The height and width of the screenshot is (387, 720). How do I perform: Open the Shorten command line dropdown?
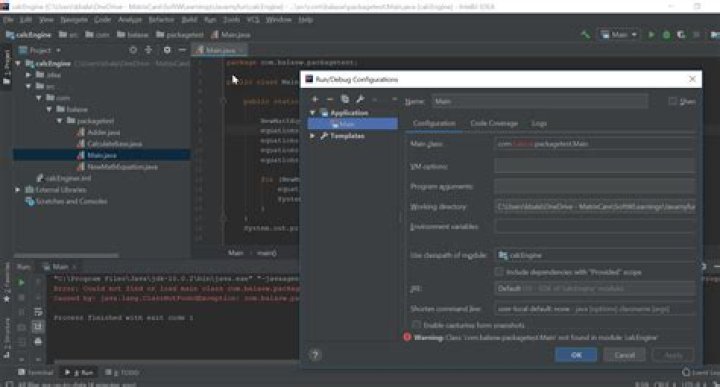[x=595, y=309]
